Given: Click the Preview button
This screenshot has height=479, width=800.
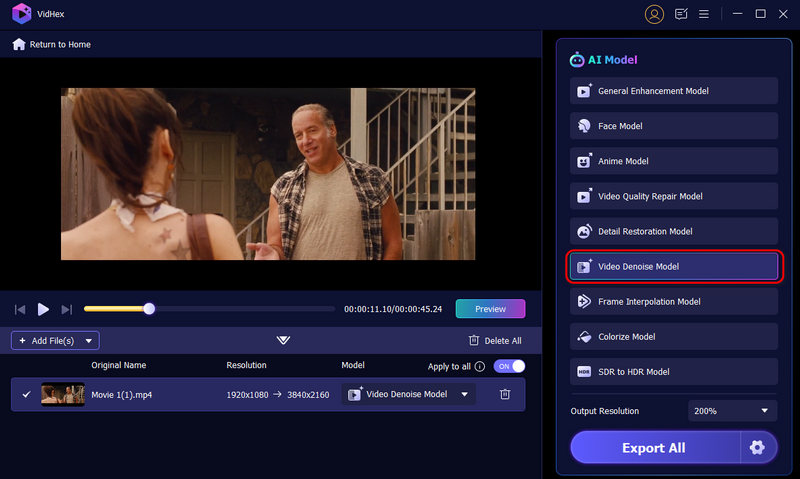Looking at the screenshot, I should (490, 309).
